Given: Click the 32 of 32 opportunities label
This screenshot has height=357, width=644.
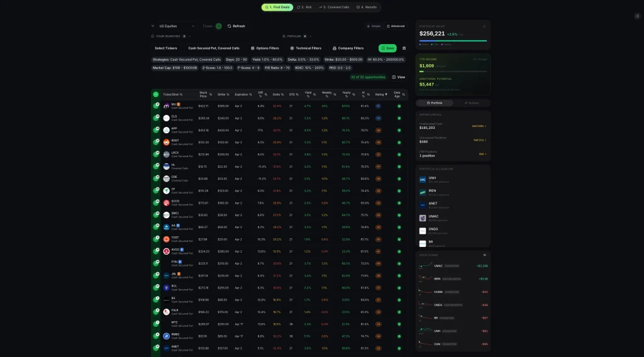Looking at the screenshot, I should coord(368,77).
